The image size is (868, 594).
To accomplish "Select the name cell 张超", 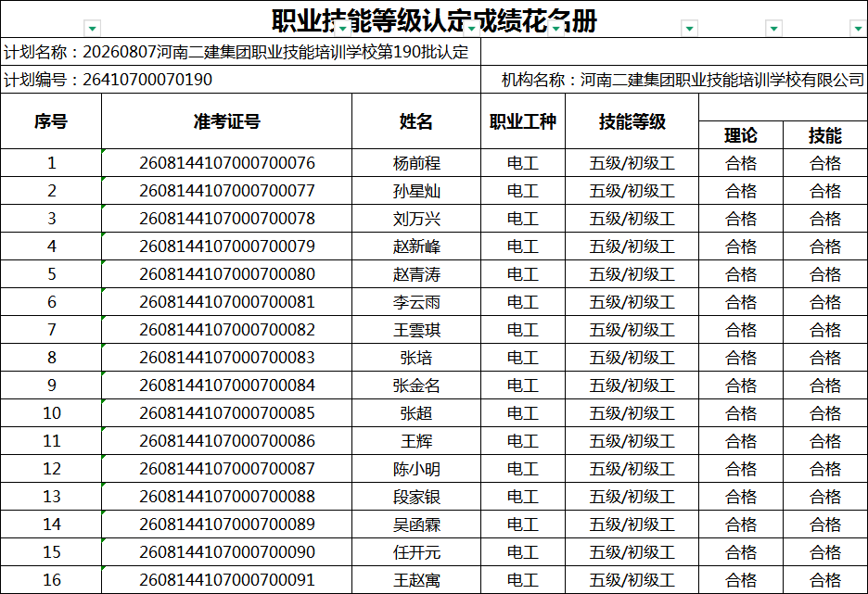I will 416,413.
